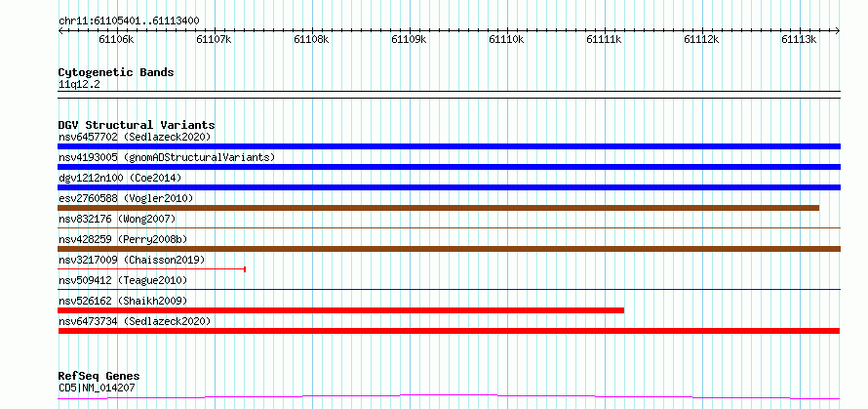Click the brown bar for nsv428259

(x=449, y=249)
